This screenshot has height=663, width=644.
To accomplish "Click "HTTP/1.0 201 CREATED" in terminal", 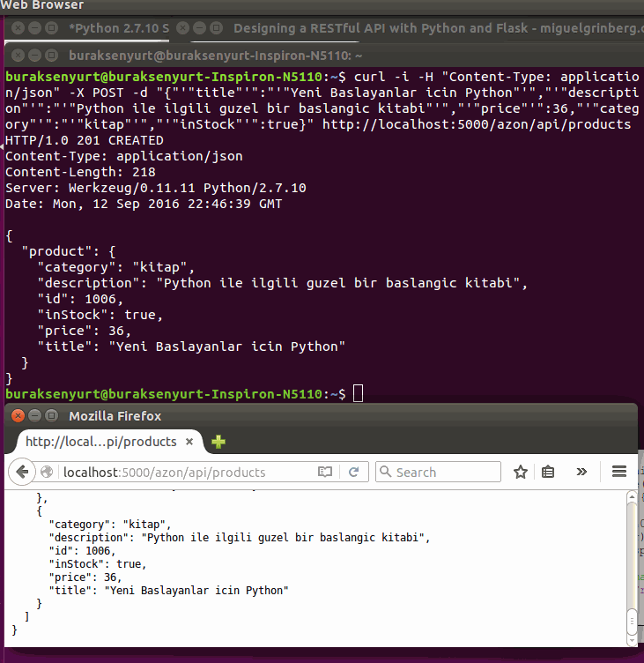I will click(x=85, y=140).
